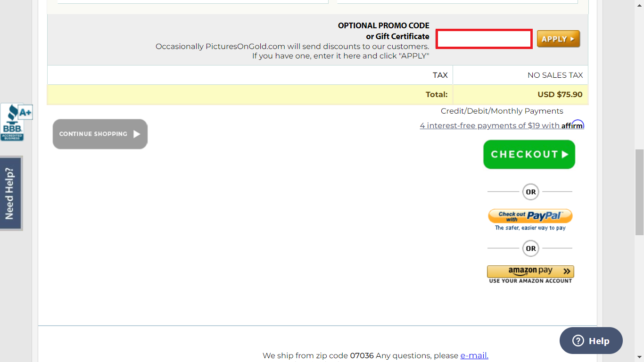Open the Help widget with question mark icon
Screen dimensions: 644x362
coord(591,340)
